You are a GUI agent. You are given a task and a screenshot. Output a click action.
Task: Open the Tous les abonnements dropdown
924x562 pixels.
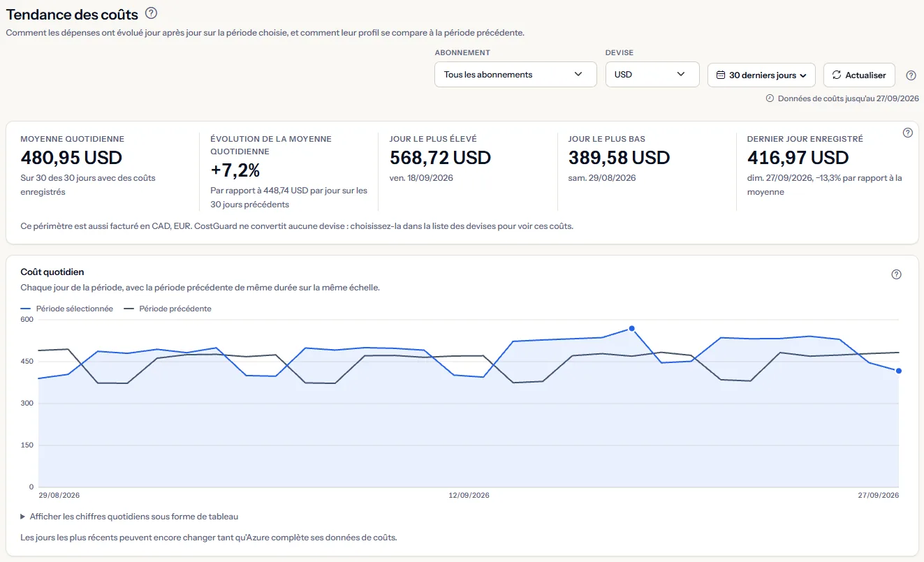coord(515,75)
